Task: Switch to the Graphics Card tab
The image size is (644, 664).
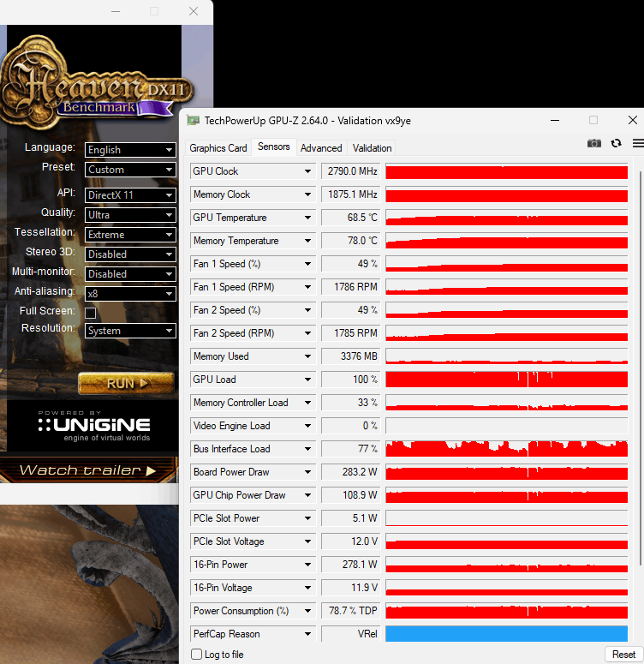Action: pos(218,148)
